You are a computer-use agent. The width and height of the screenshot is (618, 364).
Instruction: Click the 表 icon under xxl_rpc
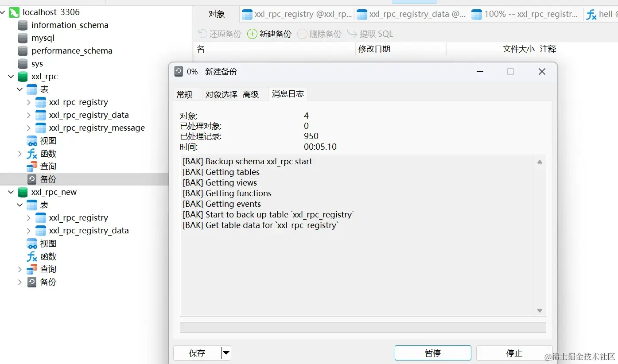coord(32,89)
